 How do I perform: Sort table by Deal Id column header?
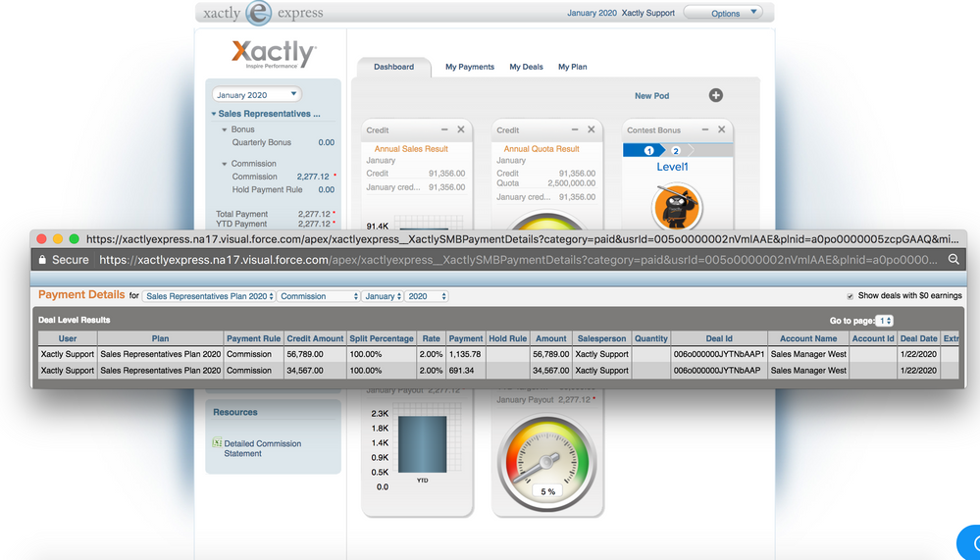pos(719,338)
